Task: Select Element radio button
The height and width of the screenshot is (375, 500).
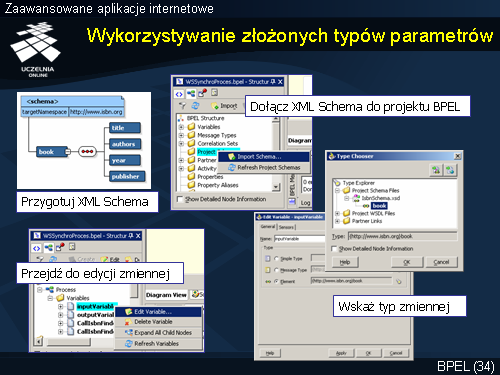Action: (x=276, y=281)
